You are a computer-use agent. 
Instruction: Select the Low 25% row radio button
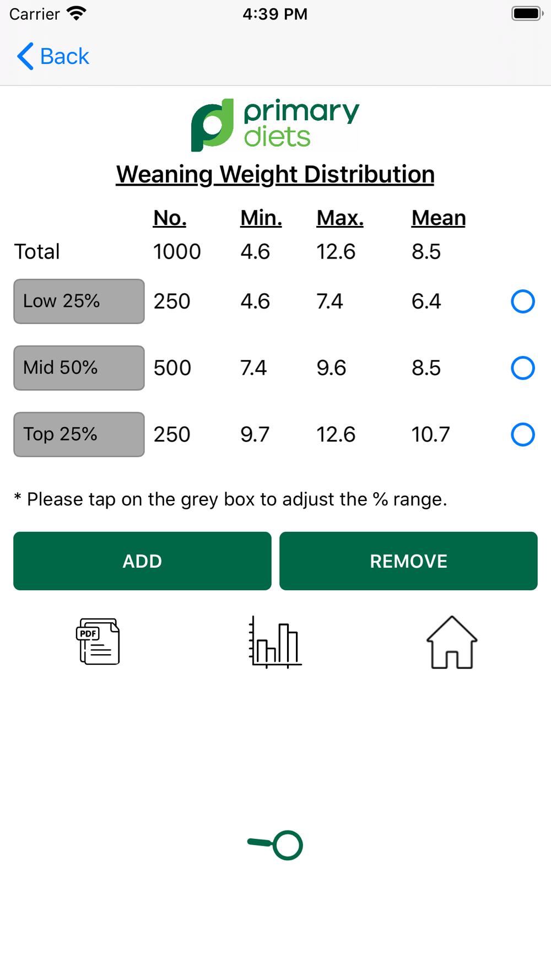pyautogui.click(x=522, y=301)
